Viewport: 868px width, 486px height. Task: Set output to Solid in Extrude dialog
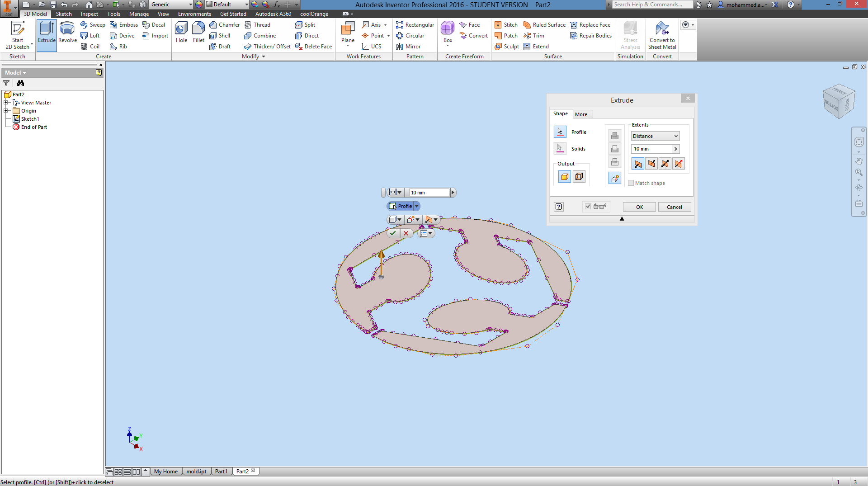[x=565, y=177]
